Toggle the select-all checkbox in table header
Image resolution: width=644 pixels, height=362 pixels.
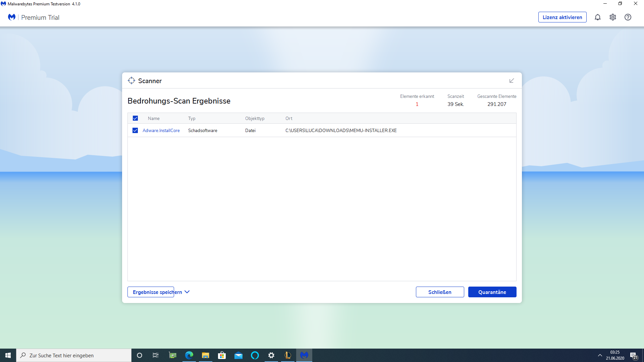click(135, 118)
